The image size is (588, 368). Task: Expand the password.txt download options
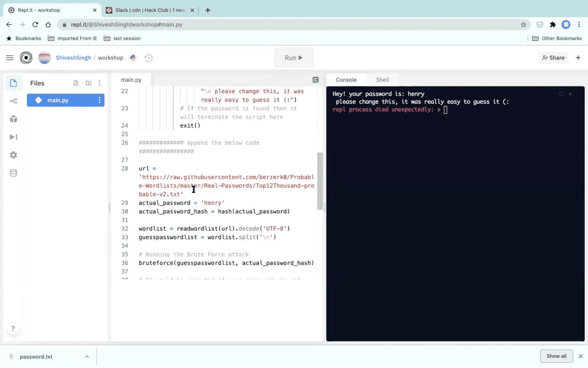pos(87,356)
